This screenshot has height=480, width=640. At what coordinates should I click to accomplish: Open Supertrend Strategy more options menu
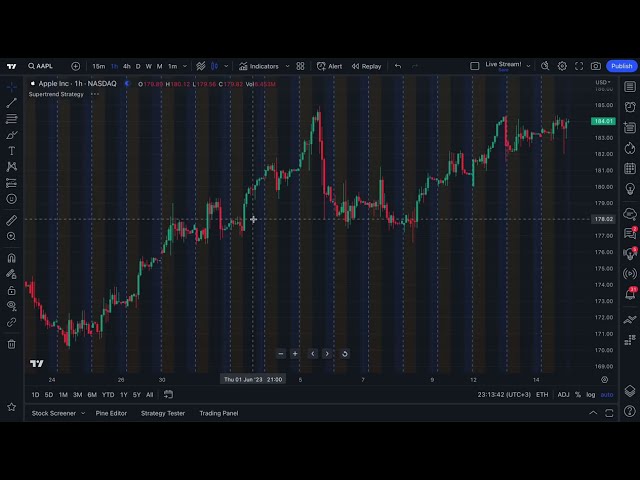95,94
